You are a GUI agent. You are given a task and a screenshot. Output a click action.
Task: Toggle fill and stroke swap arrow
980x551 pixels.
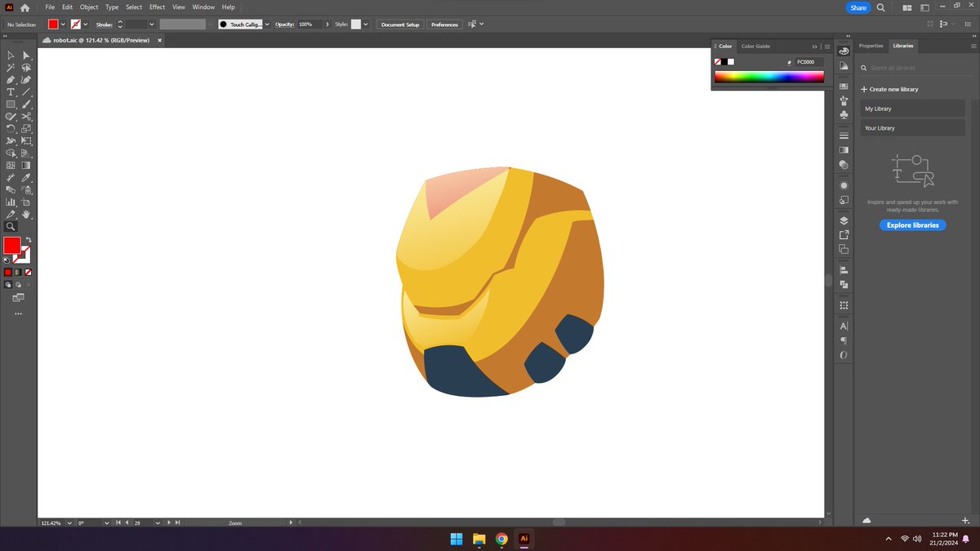pyautogui.click(x=29, y=239)
